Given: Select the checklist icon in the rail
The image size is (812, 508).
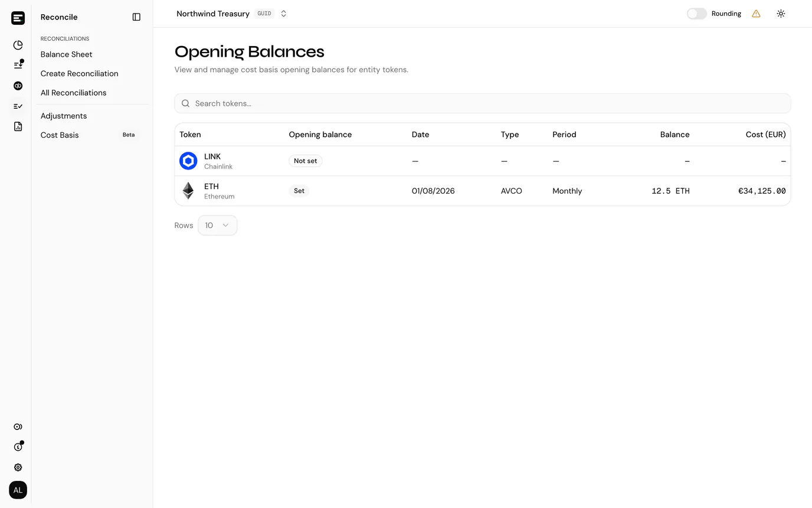Looking at the screenshot, I should 18,106.
